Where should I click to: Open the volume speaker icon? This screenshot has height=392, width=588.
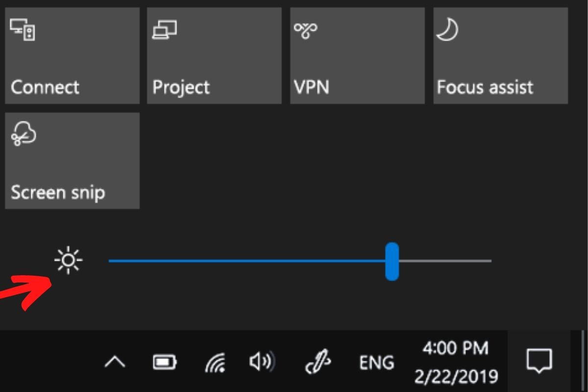tap(261, 363)
